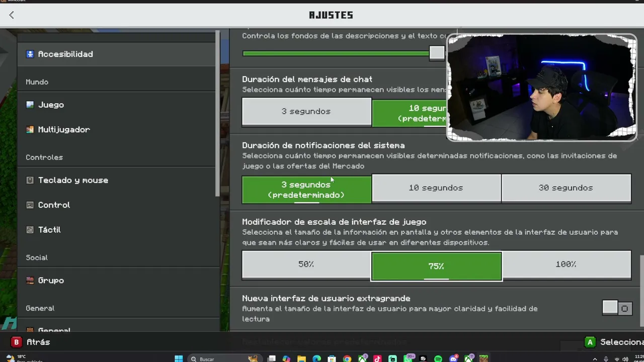The width and height of the screenshot is (644, 362).
Task: Click the microphone tray icon
Action: (x=606, y=359)
